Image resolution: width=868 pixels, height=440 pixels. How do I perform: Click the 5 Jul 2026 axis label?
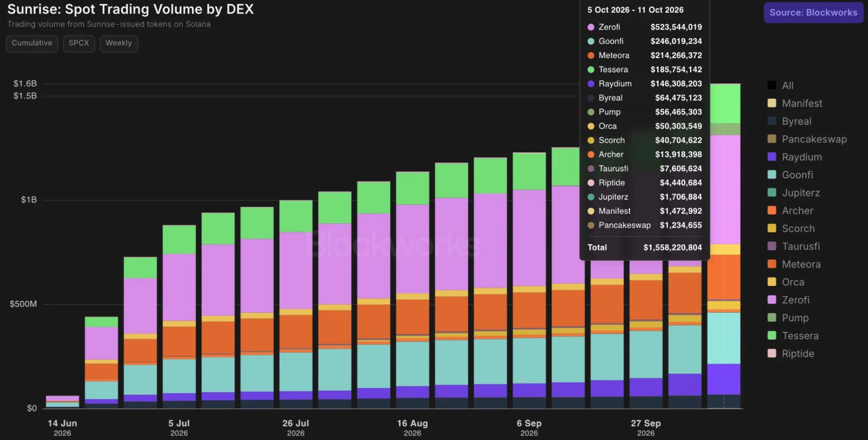point(179,428)
